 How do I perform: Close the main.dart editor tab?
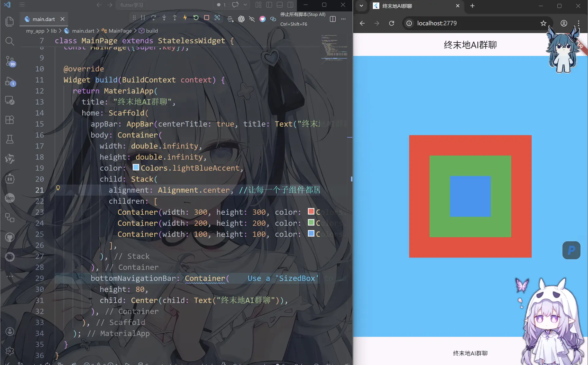click(x=62, y=19)
